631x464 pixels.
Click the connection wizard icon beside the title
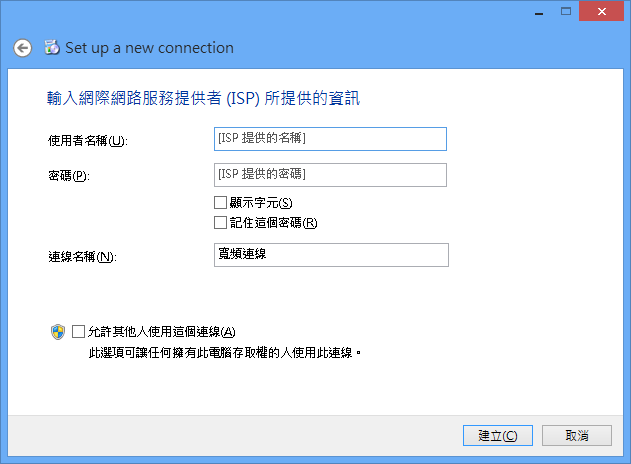click(52, 47)
